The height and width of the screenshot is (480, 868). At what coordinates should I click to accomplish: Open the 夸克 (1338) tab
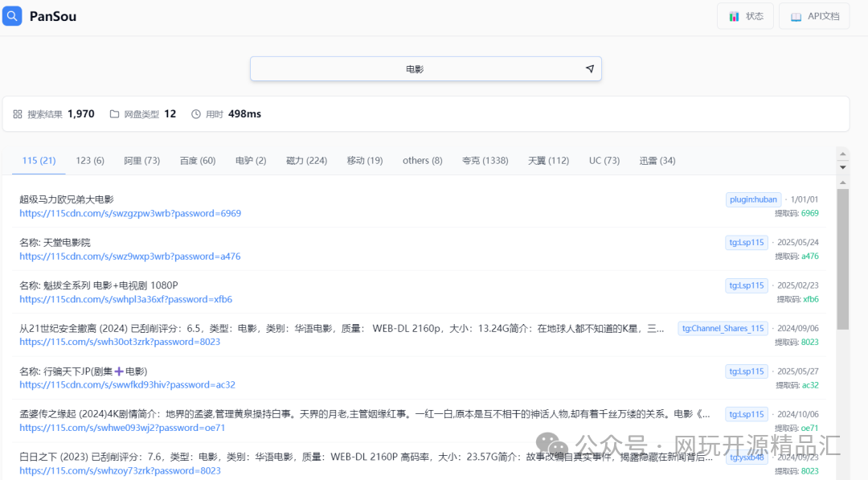[485, 160]
